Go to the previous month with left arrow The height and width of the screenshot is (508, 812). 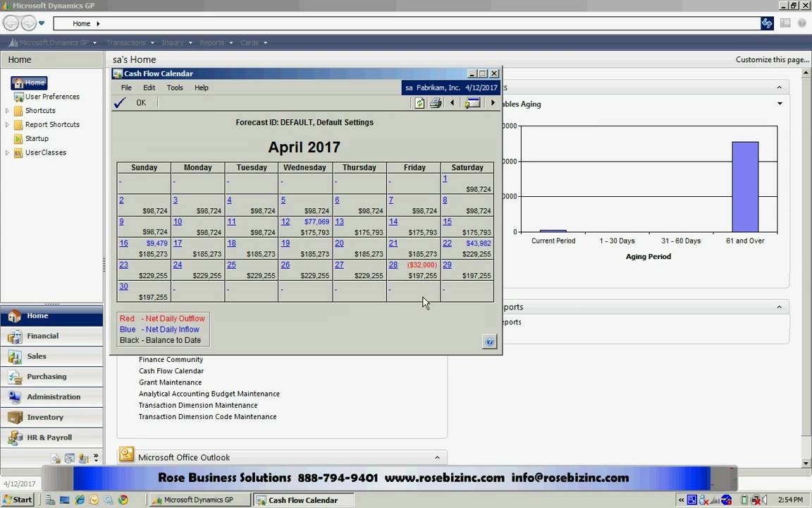(x=452, y=102)
